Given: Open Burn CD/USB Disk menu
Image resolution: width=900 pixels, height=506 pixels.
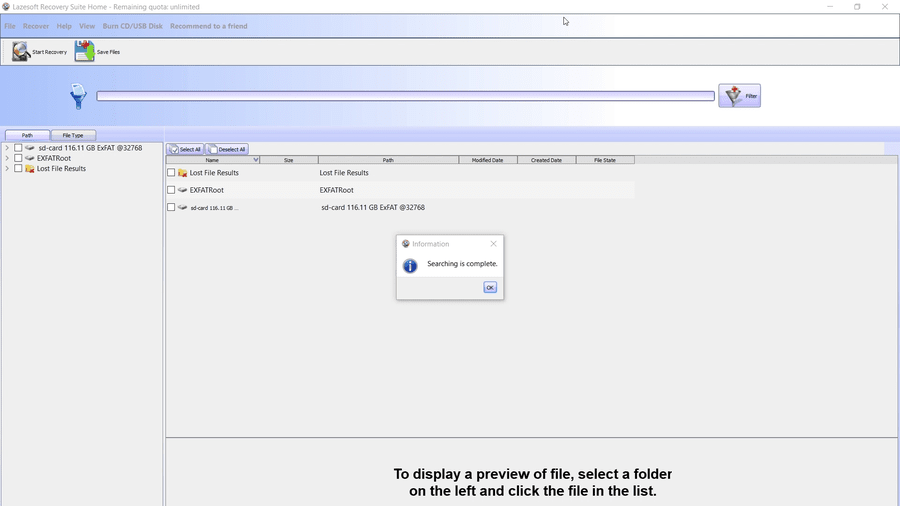Looking at the screenshot, I should tap(133, 26).
